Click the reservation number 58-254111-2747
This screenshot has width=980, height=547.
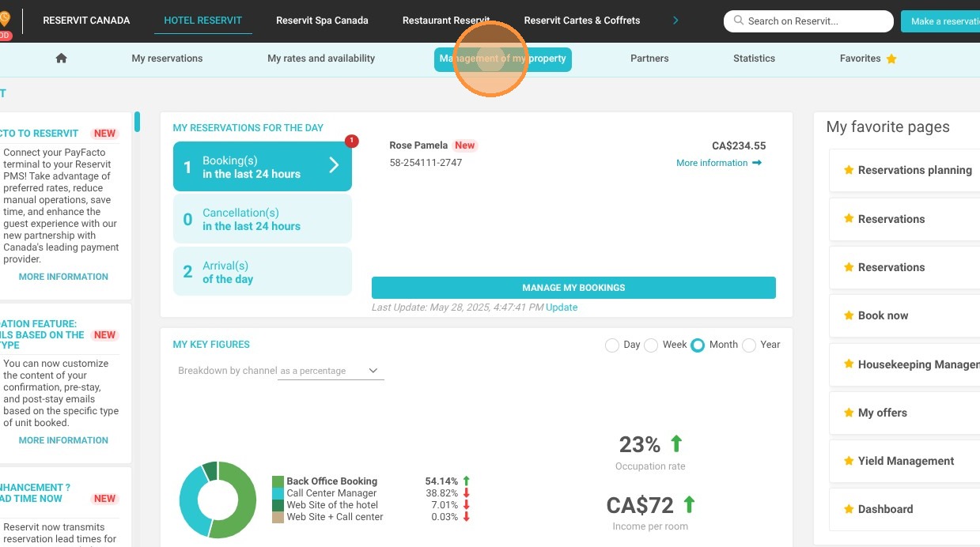(426, 163)
